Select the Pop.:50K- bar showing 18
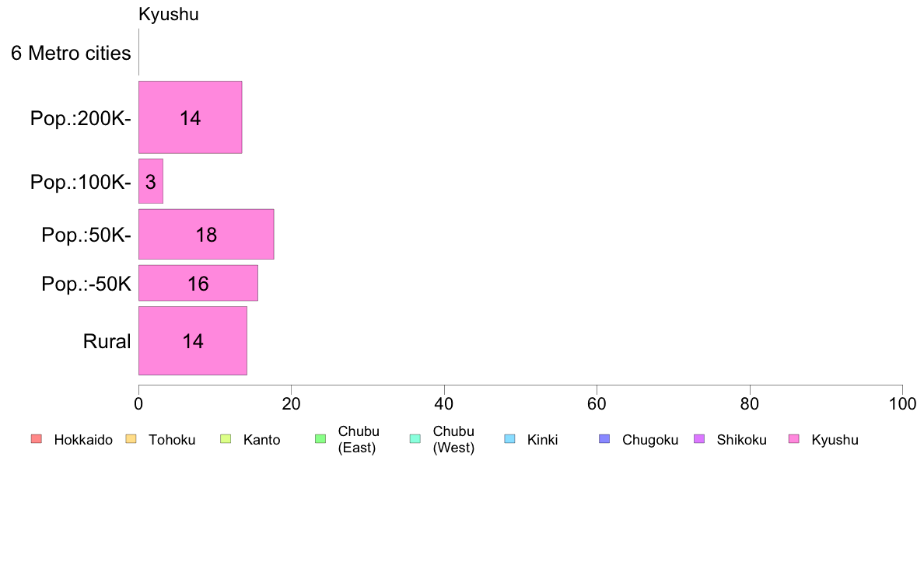The width and height of the screenshot is (924, 572). [x=206, y=234]
